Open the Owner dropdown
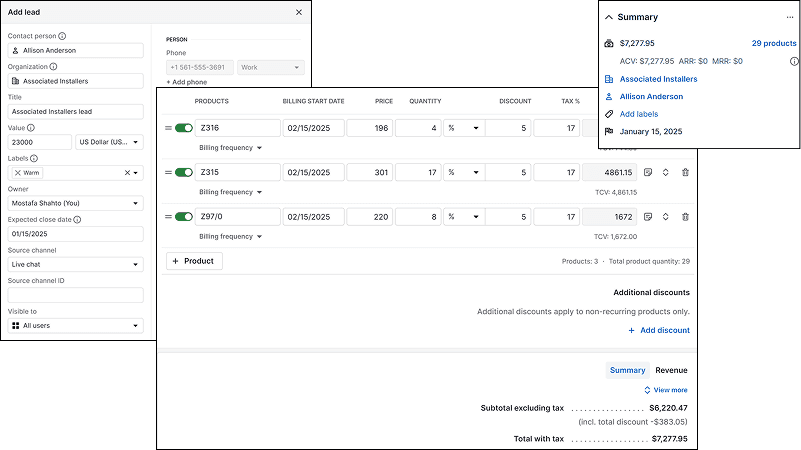The image size is (801, 450). [x=76, y=203]
